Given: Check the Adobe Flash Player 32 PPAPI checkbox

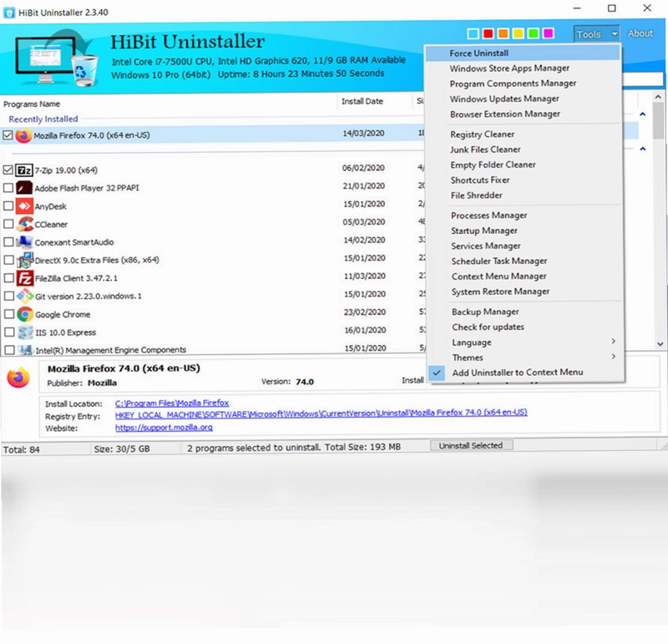Looking at the screenshot, I should pyautogui.click(x=8, y=188).
